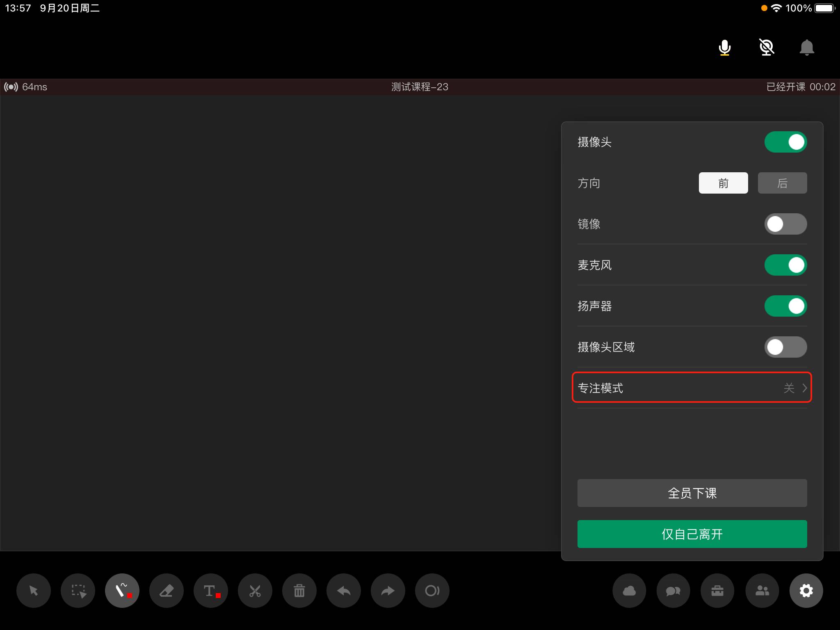The height and width of the screenshot is (630, 840).
Task: Click the 64ms latency text
Action: (x=34, y=87)
